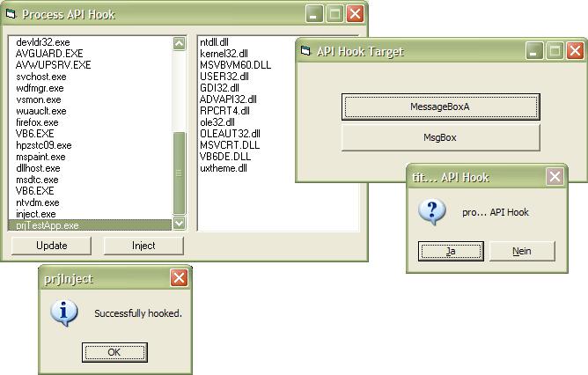The width and height of the screenshot is (588, 375).
Task: Select firefox.exe in the process list
Action: (37, 122)
